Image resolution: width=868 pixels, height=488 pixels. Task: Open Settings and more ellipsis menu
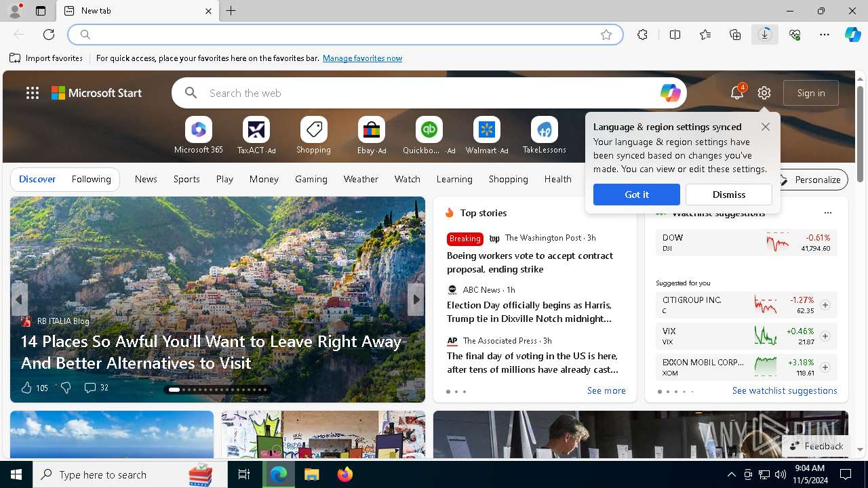(x=825, y=35)
